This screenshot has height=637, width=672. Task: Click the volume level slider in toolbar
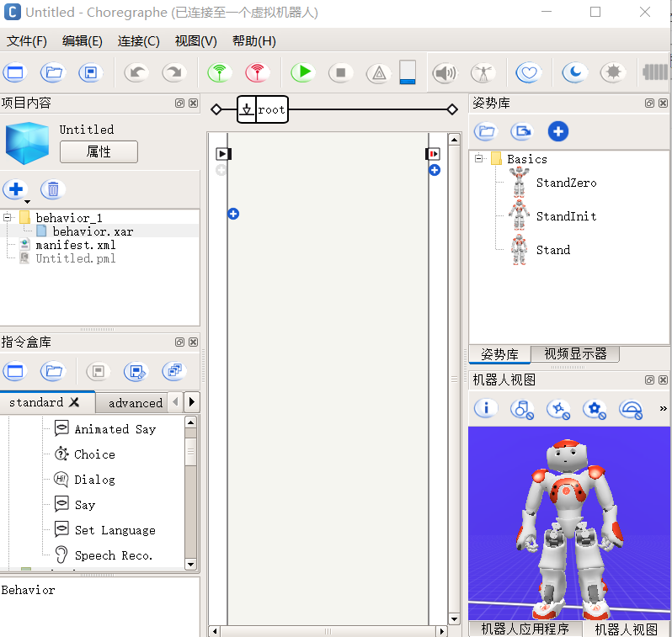tap(408, 72)
